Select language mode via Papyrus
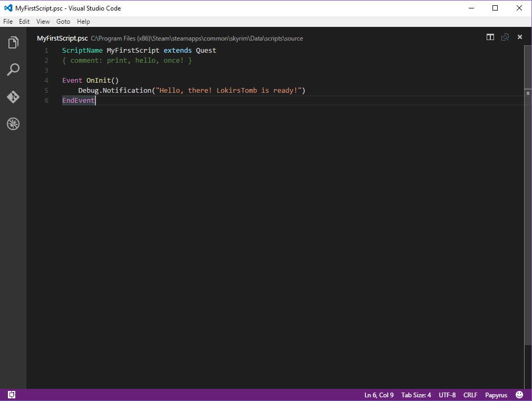 point(496,395)
